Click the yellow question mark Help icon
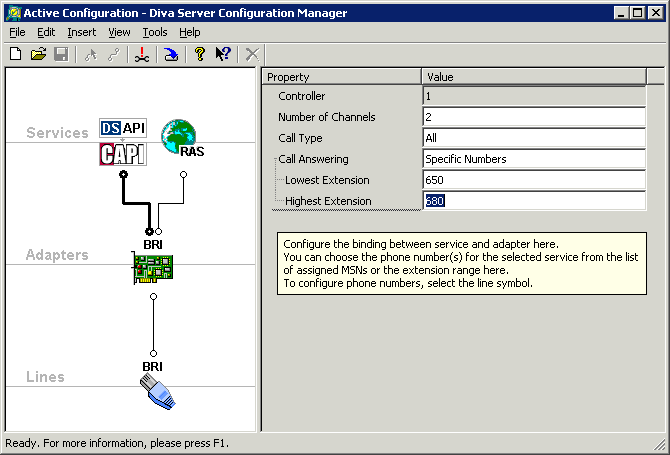Image resolution: width=670 pixels, height=455 pixels. (200, 54)
